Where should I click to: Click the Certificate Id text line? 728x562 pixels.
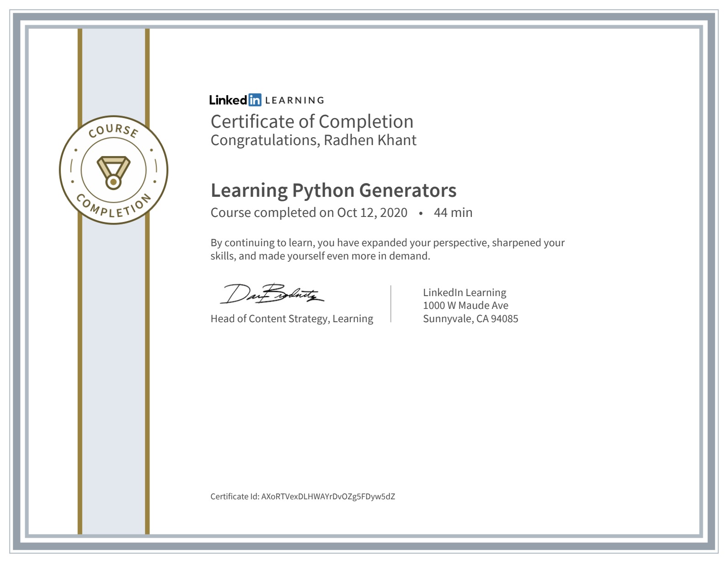(303, 497)
